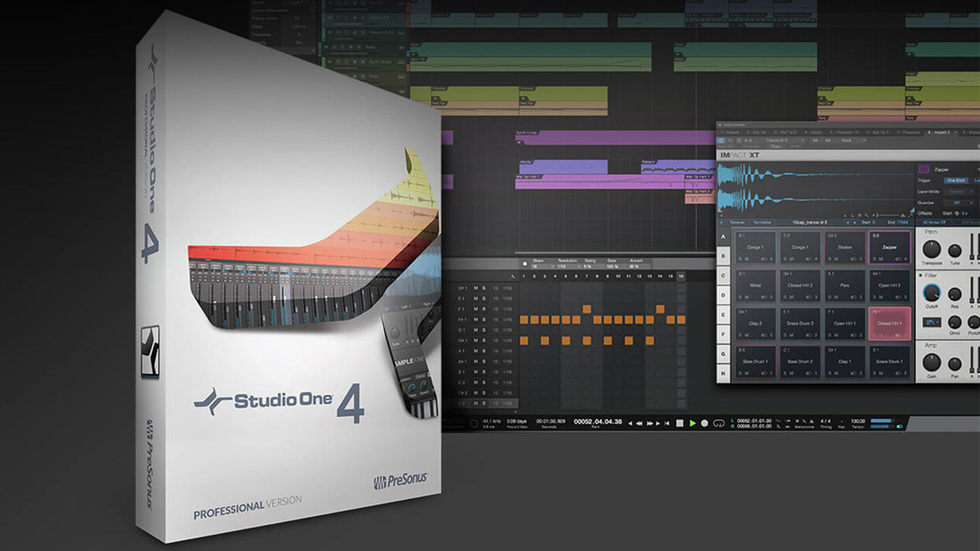Image resolution: width=980 pixels, height=551 pixels.
Task: Click the Reverse button under waveform
Action: (x=737, y=222)
